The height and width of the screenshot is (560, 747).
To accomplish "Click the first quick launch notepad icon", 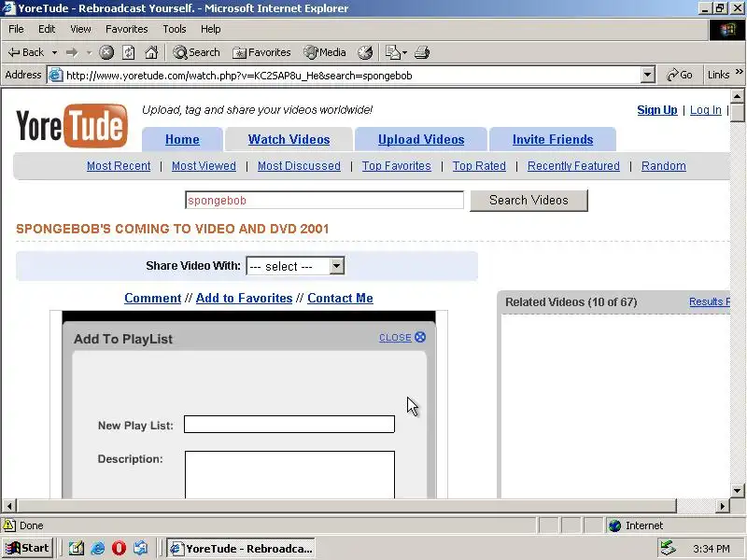I will 77,548.
